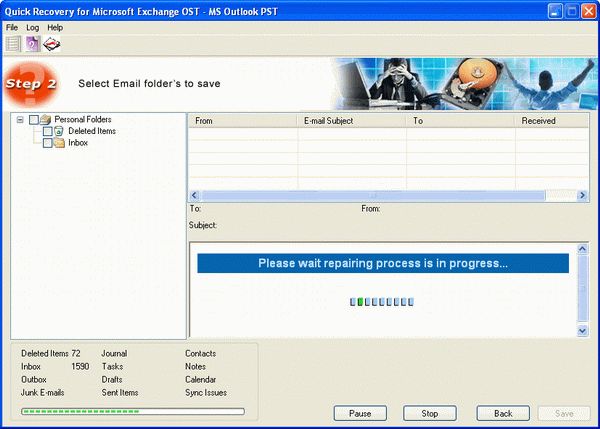
Task: Click the Step 2 badge icon
Action: [x=31, y=84]
